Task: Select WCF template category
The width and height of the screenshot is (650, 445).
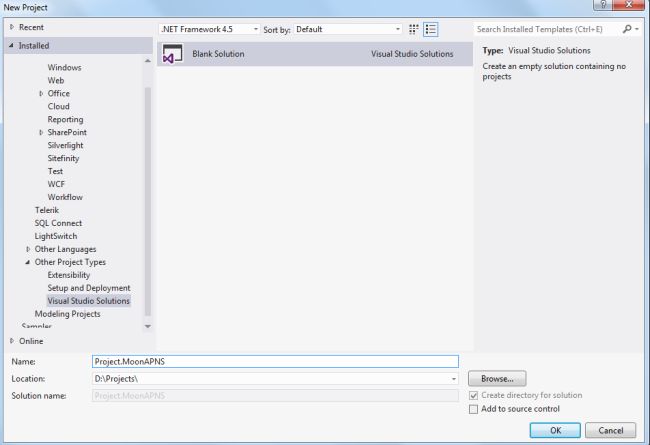Action: (x=56, y=184)
